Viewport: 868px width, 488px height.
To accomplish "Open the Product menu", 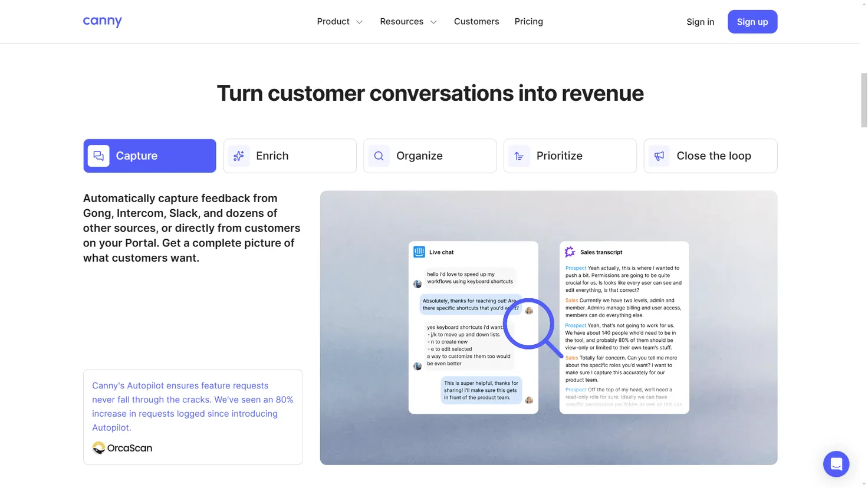I will (x=340, y=22).
